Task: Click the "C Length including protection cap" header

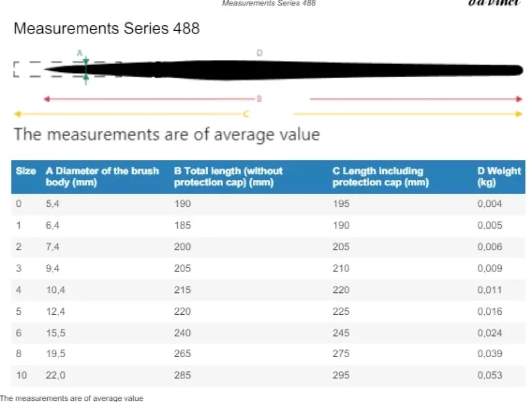Action: click(x=380, y=177)
